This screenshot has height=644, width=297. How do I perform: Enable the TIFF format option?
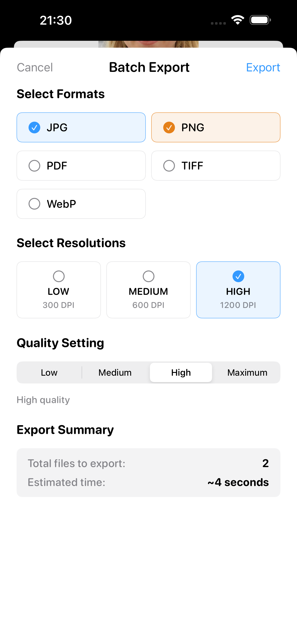[x=215, y=166]
